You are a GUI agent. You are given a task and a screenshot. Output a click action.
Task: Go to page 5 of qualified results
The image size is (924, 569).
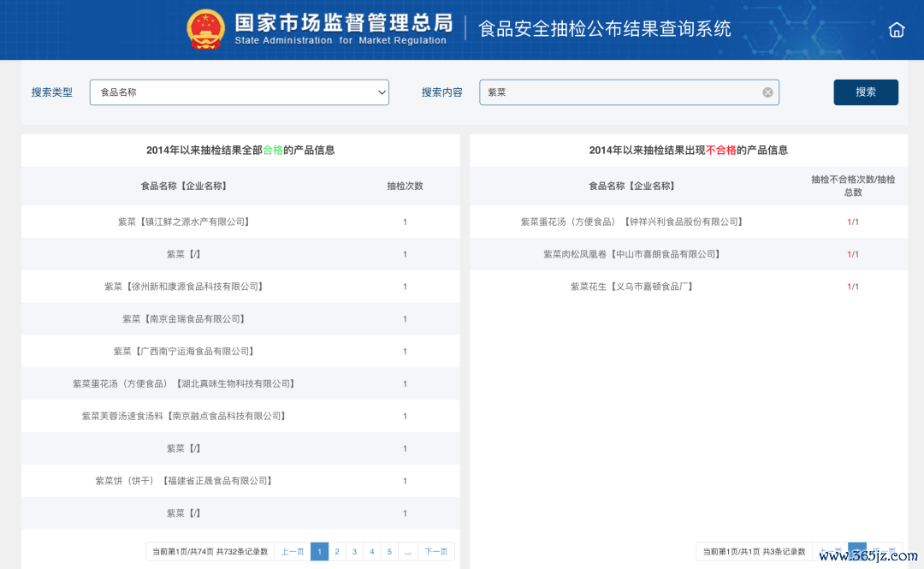pyautogui.click(x=389, y=552)
